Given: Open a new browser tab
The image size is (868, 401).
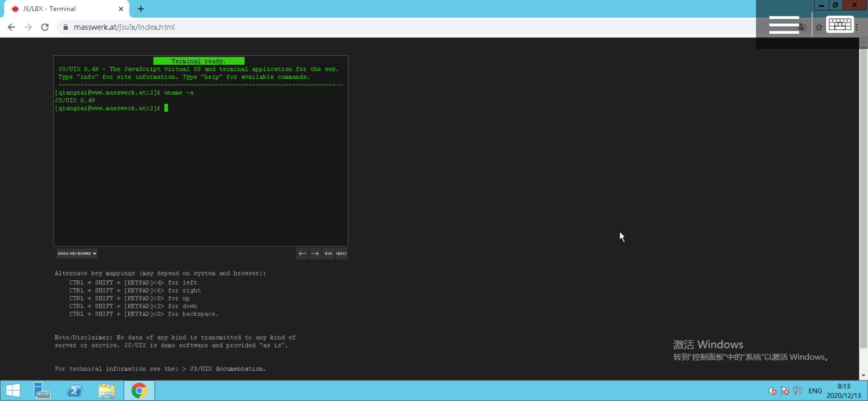Looking at the screenshot, I should 141,9.
